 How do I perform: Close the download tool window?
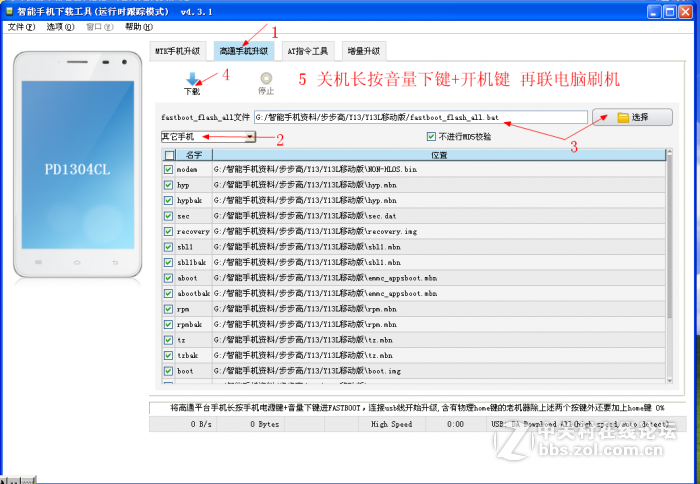[x=685, y=12]
